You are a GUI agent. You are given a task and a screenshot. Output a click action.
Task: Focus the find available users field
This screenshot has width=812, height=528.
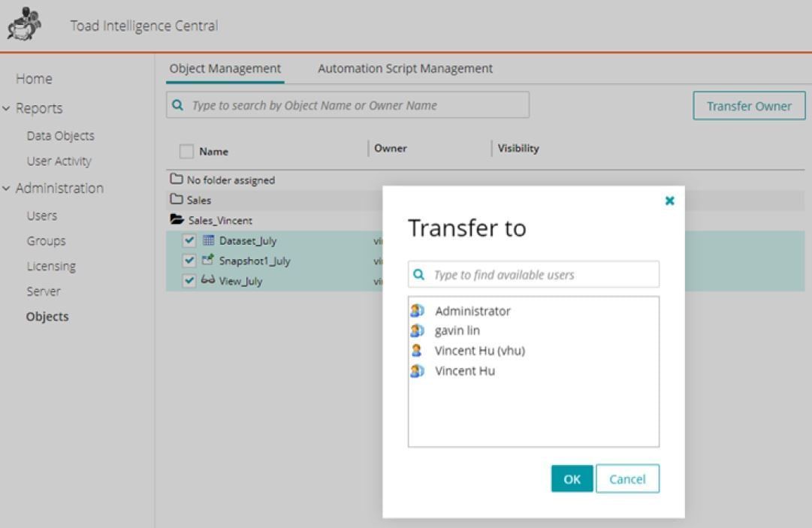(x=533, y=274)
